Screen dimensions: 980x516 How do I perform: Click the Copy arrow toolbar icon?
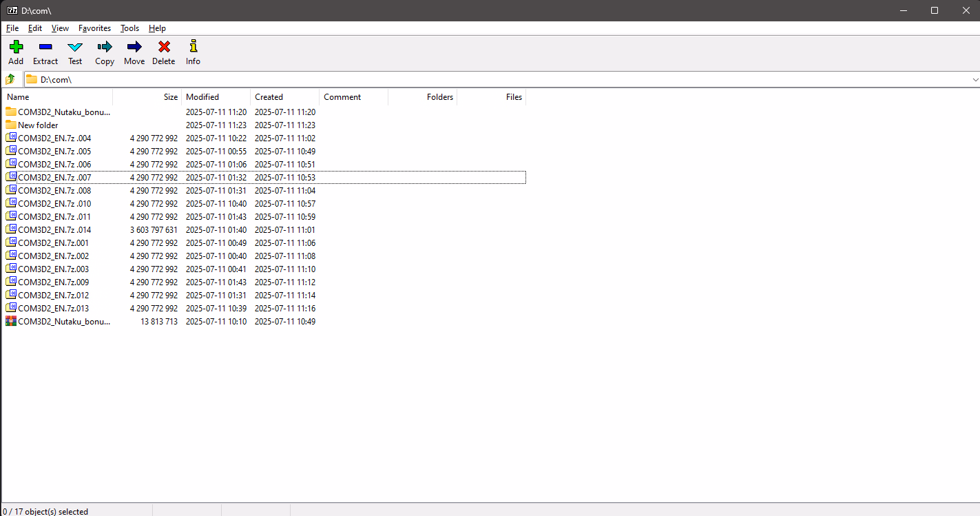point(105,47)
